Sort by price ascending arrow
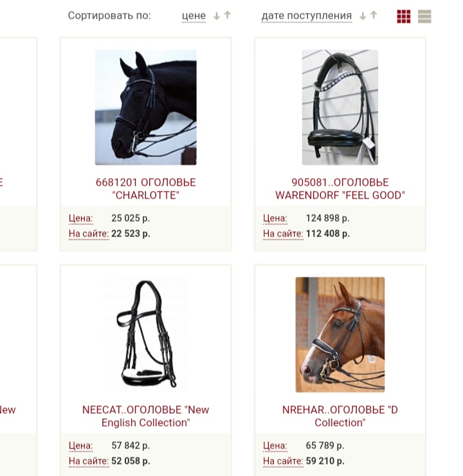 click(x=228, y=15)
